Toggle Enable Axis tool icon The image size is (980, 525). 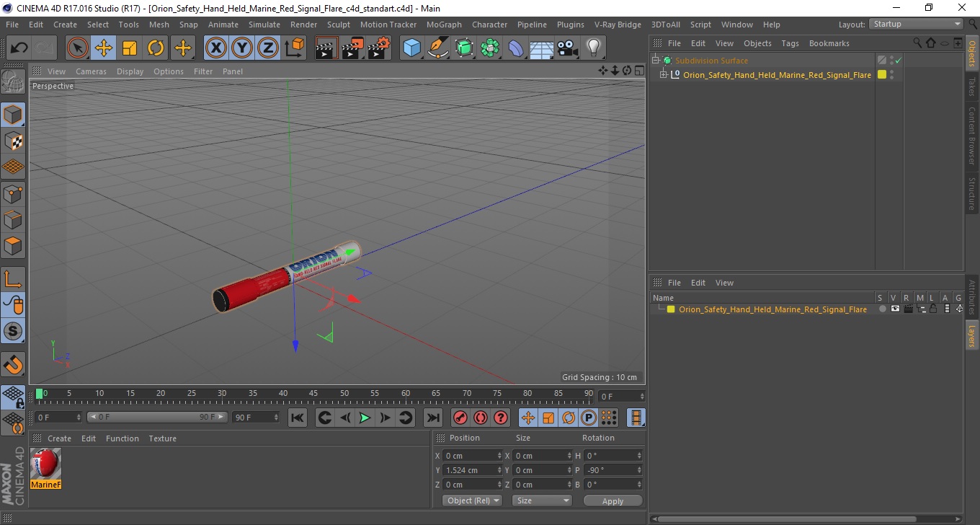(13, 279)
